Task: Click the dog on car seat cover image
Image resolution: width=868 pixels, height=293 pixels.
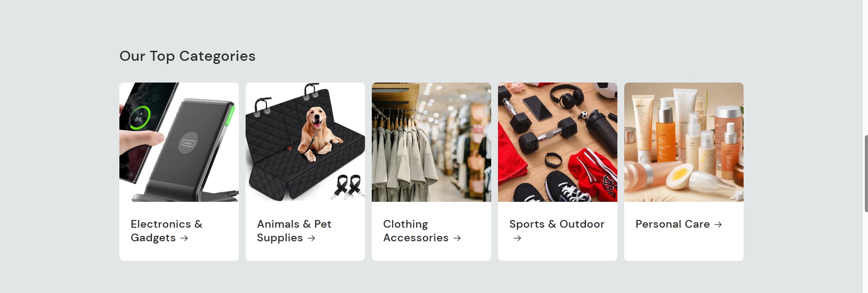Action: pyautogui.click(x=305, y=142)
